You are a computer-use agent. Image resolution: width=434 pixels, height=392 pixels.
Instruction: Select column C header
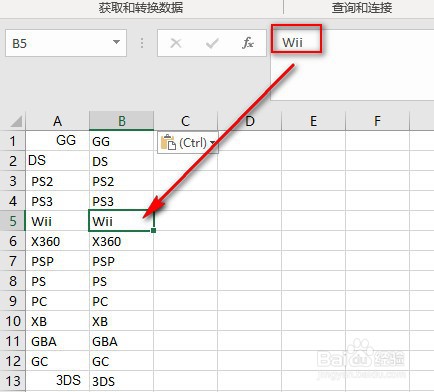point(186,121)
